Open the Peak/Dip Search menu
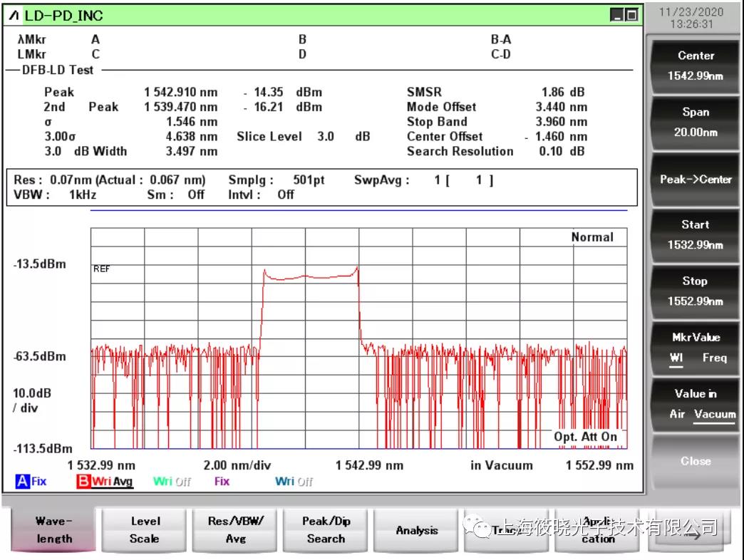 coord(326,530)
